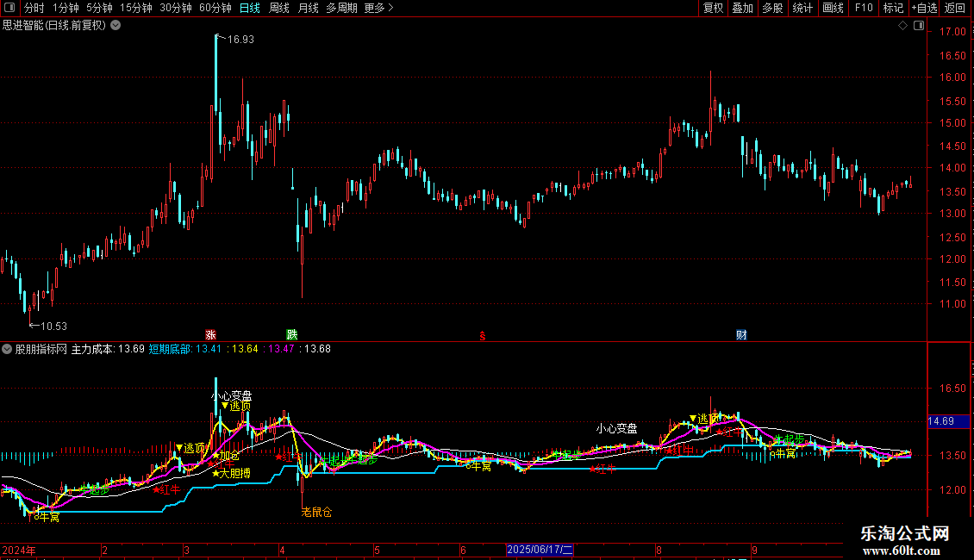Viewport: 974px width, 560px height.
Task: Click the blue 财 marker icon
Action: [x=741, y=334]
